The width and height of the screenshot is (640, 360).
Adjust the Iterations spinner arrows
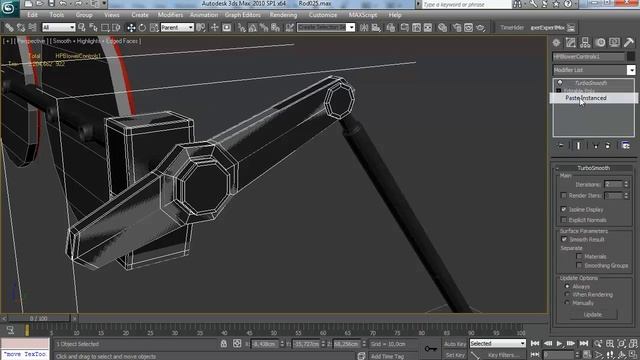pyautogui.click(x=626, y=184)
